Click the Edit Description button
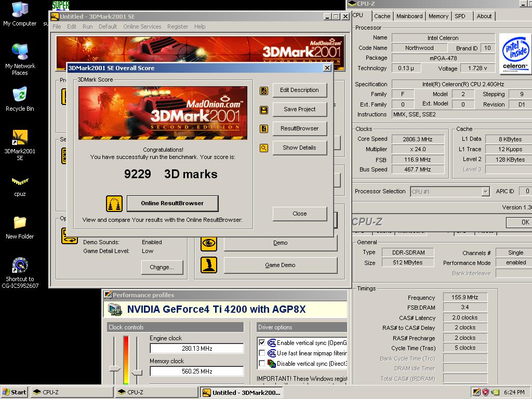The image size is (532, 399). (x=300, y=90)
